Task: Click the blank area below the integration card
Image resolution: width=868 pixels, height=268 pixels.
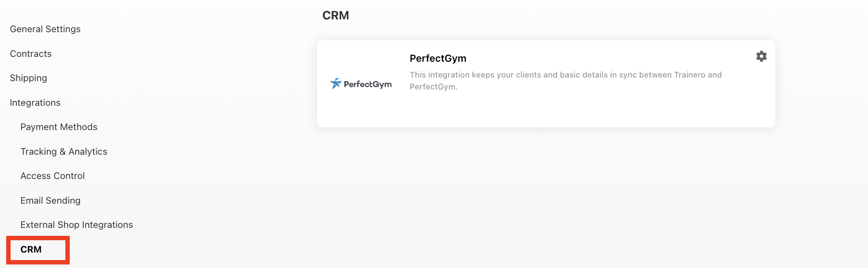Action: pos(546,198)
